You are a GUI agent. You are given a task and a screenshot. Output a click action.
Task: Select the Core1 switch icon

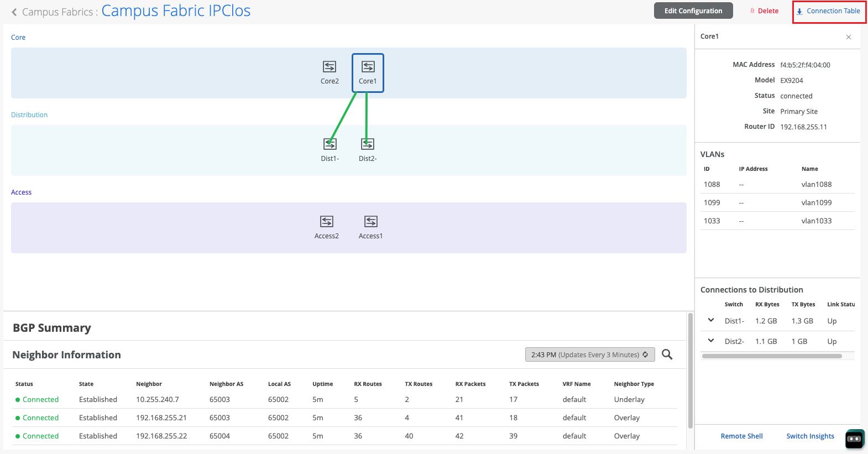(368, 67)
